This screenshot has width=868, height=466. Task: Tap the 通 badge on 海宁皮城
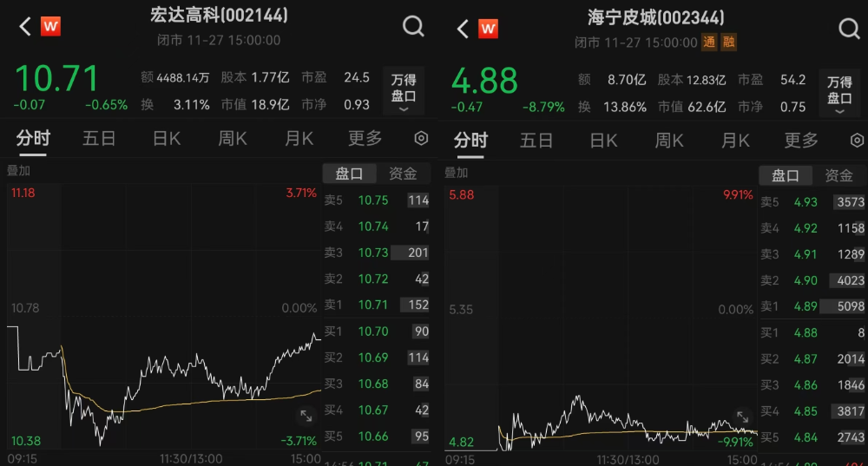click(709, 42)
